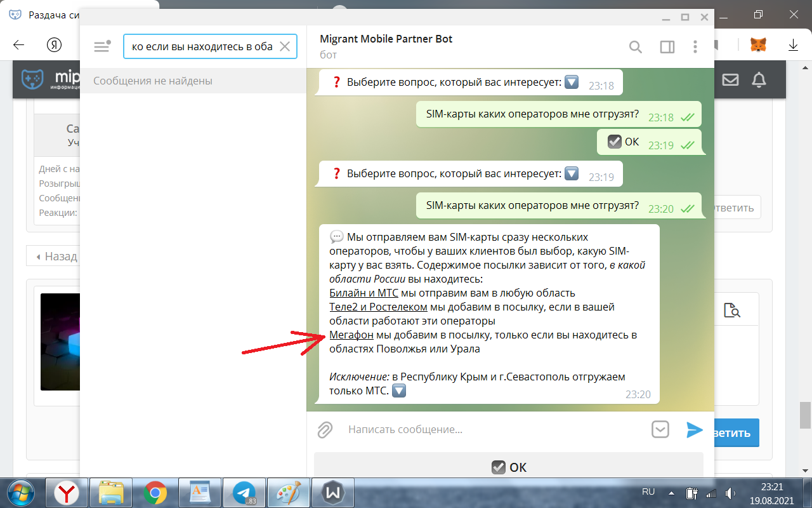Open the forum notifications bell

tap(759, 79)
